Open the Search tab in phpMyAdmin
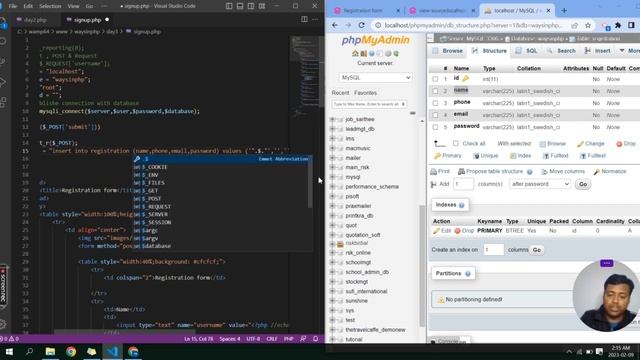 [562, 51]
